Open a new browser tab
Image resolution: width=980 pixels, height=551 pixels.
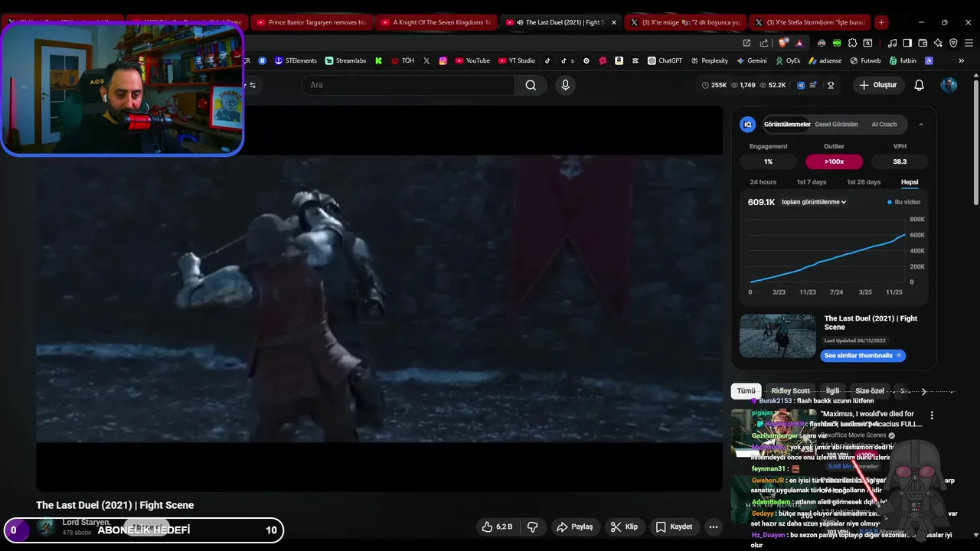[881, 22]
